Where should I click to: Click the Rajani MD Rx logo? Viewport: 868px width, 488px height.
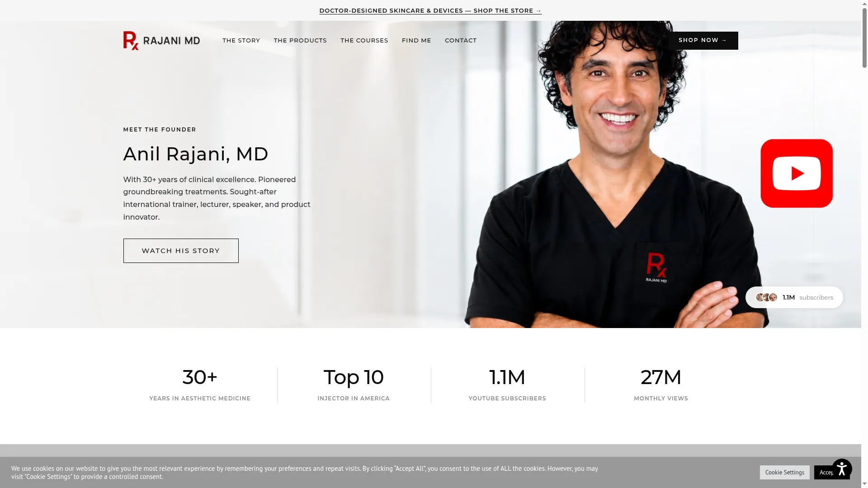pos(161,41)
